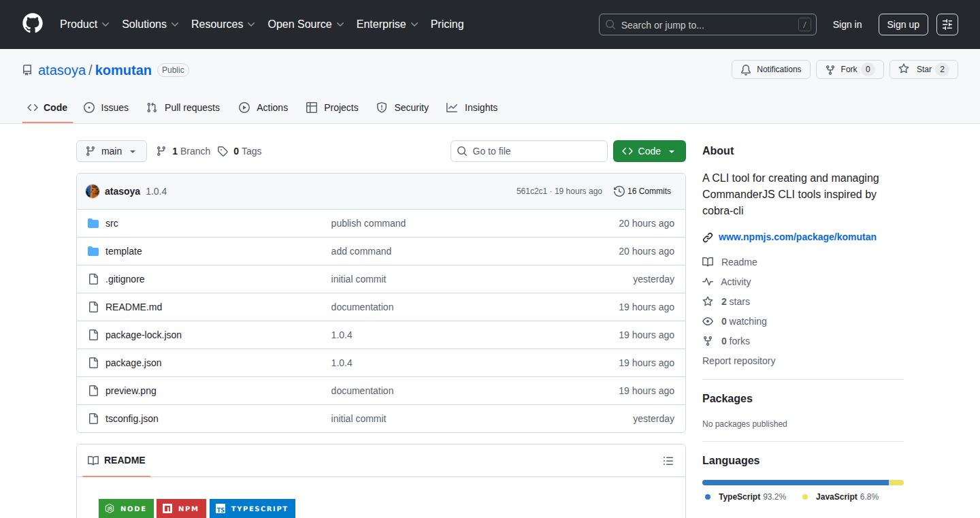The height and width of the screenshot is (518, 980).
Task: Click the file icon next to tsconfig.json
Action: [x=93, y=419]
